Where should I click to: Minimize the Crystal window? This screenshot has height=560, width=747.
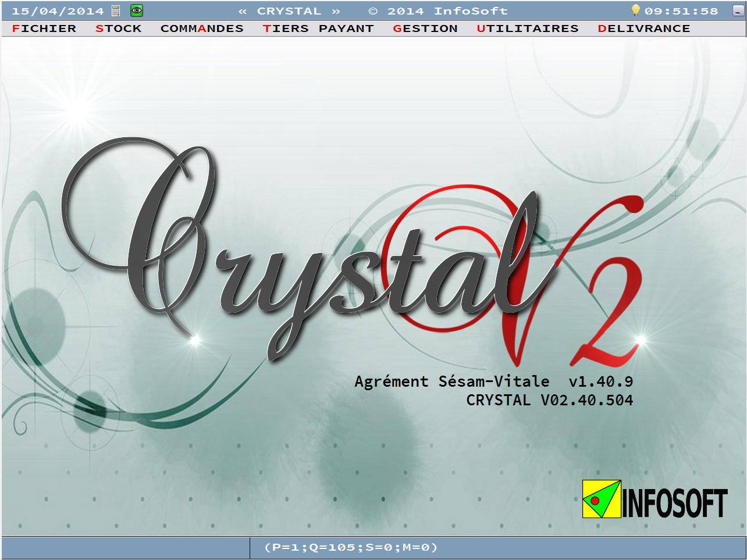(x=738, y=11)
